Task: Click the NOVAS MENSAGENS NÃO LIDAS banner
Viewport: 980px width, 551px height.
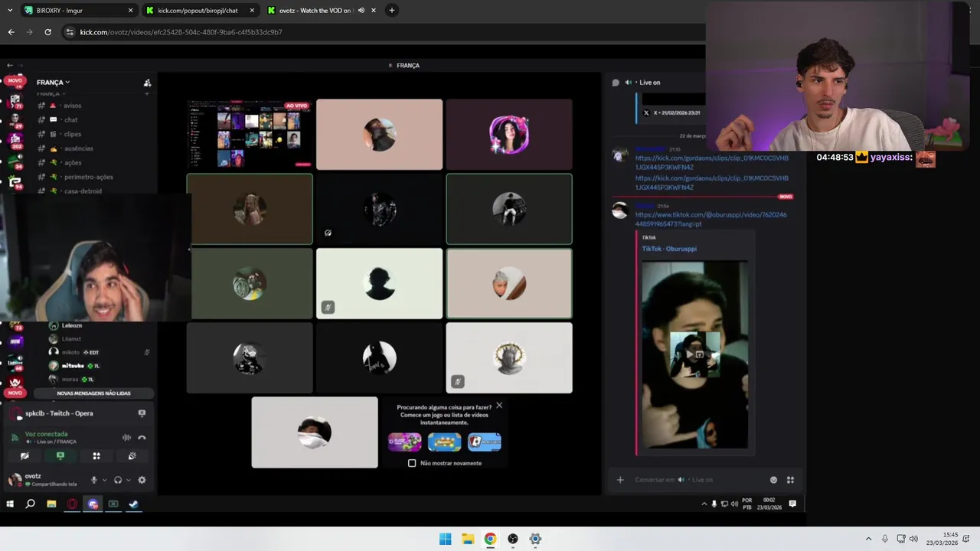Action: pyautogui.click(x=93, y=393)
